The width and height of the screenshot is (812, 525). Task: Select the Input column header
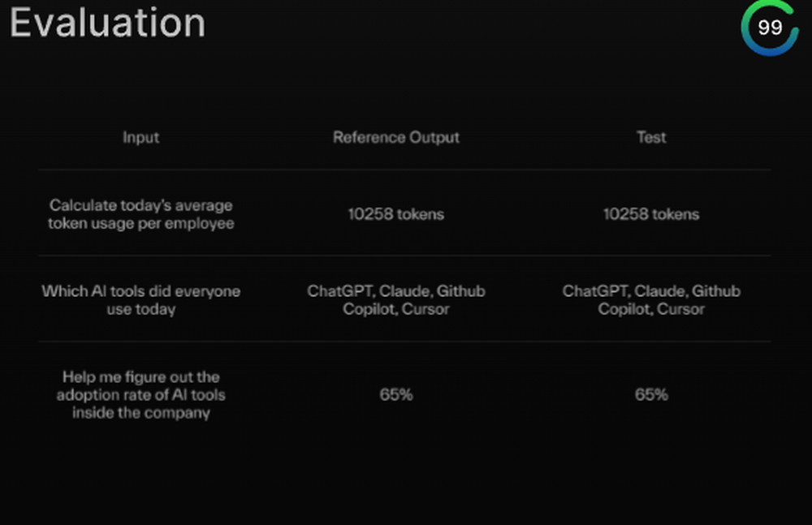[140, 137]
